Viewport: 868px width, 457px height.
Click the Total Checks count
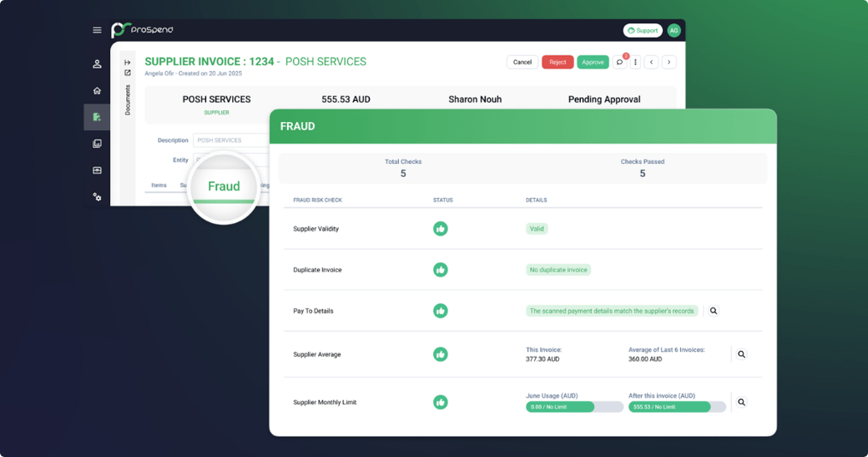pyautogui.click(x=403, y=174)
